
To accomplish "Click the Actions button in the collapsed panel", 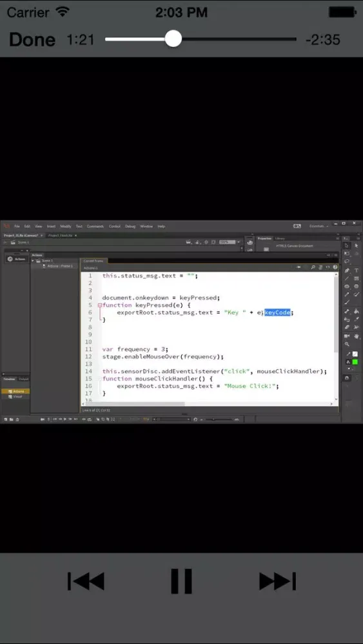I will 17,259.
